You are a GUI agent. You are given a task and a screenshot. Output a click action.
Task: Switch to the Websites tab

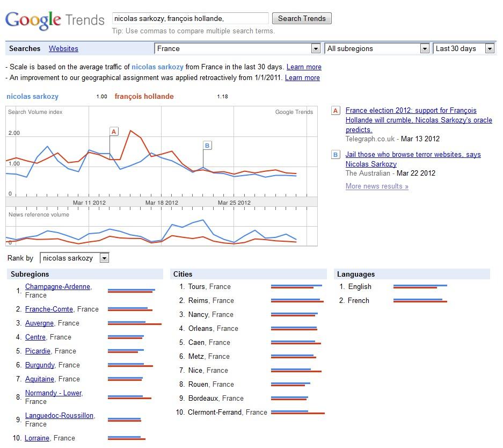coord(63,48)
